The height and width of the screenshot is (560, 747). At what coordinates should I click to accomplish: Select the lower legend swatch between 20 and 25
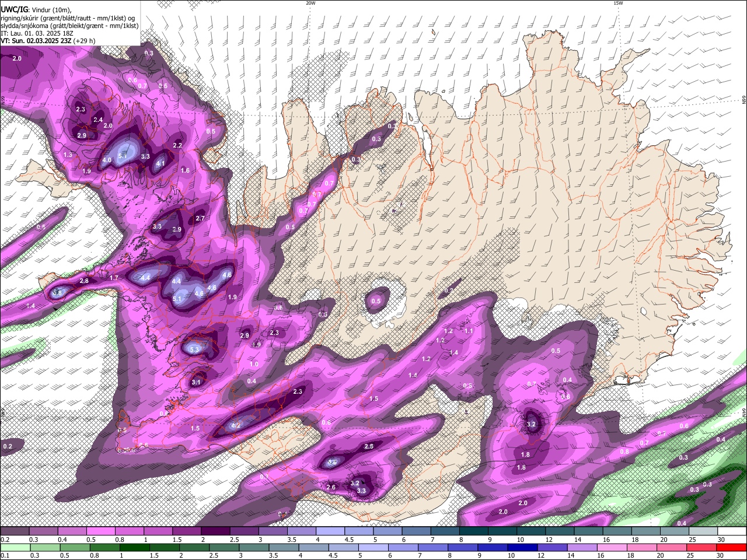[x=672, y=548]
